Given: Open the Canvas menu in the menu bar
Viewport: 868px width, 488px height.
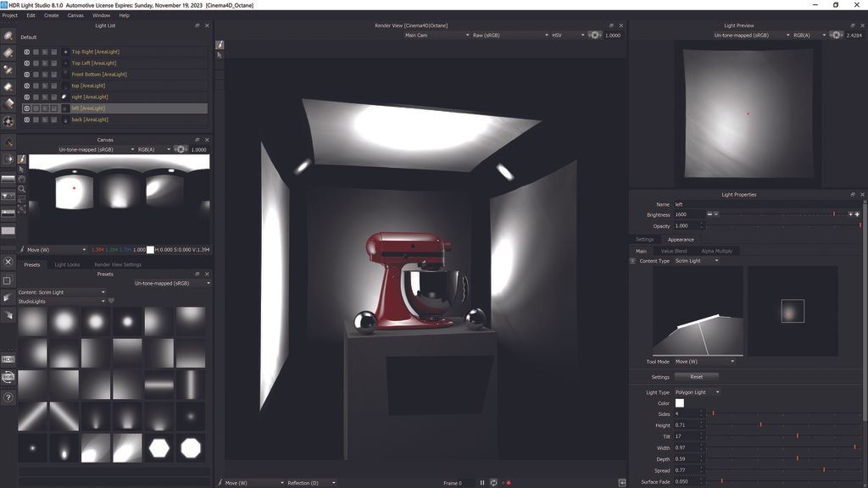Looking at the screenshot, I should point(75,14).
